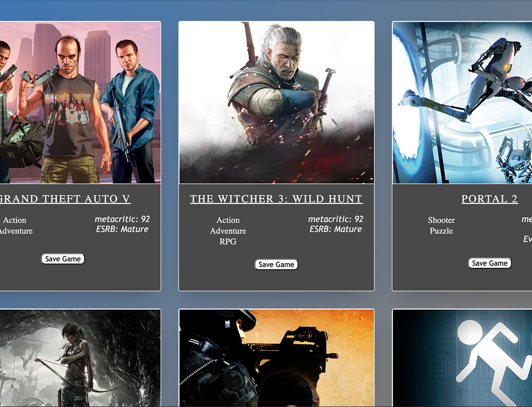
Task: Click ESRB: Mature on the GTA V card
Action: coord(122,229)
